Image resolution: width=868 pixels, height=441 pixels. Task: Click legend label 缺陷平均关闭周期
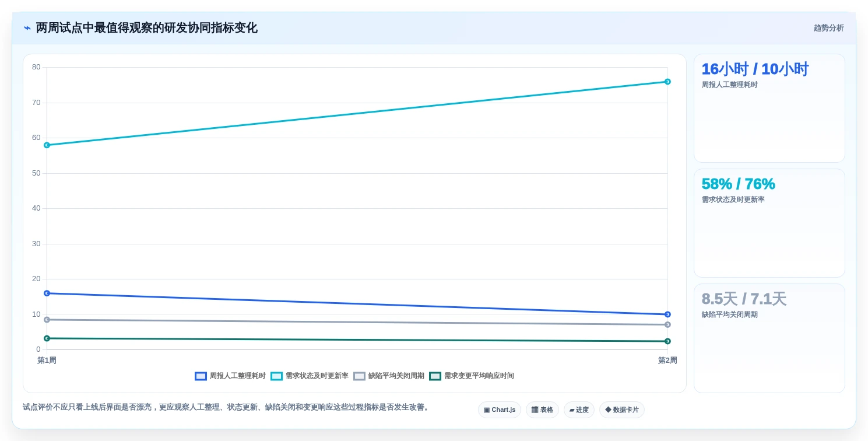coord(396,376)
